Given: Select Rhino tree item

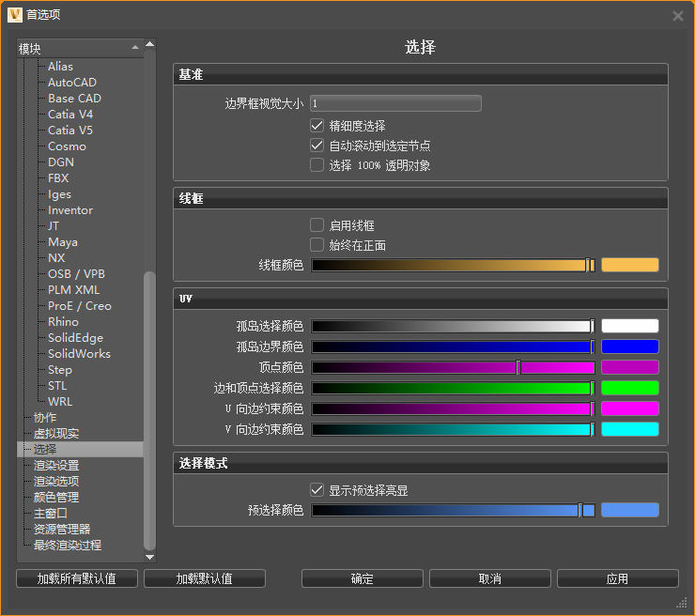Looking at the screenshot, I should click(63, 322).
